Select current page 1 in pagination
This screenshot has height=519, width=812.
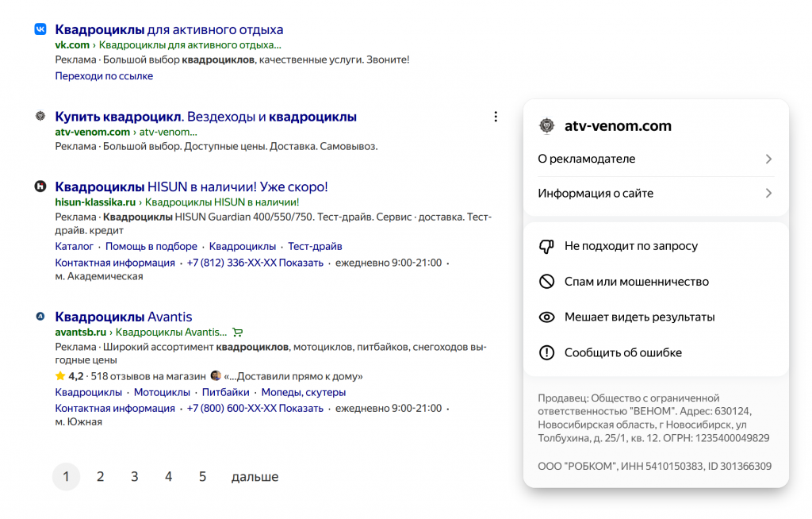pos(67,476)
